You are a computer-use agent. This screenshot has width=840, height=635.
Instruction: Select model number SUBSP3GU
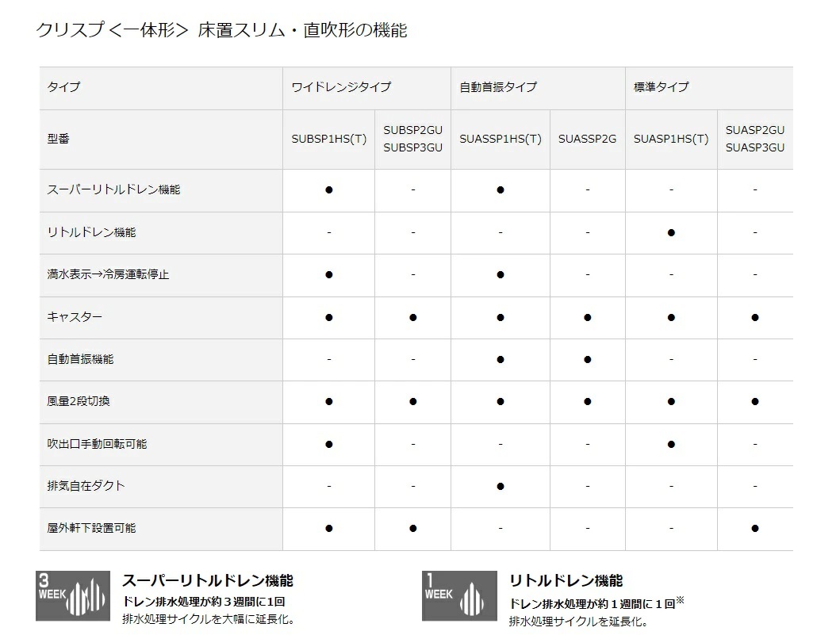pos(413,147)
